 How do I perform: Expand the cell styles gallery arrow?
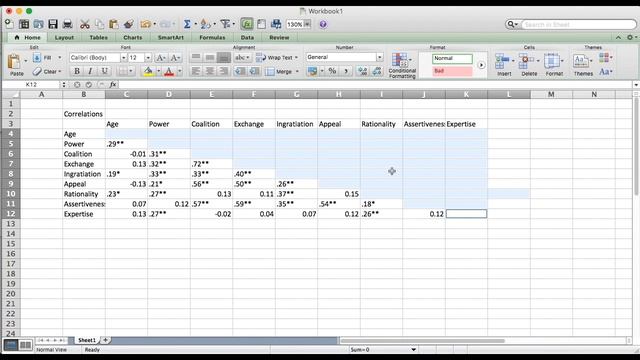pos(481,65)
